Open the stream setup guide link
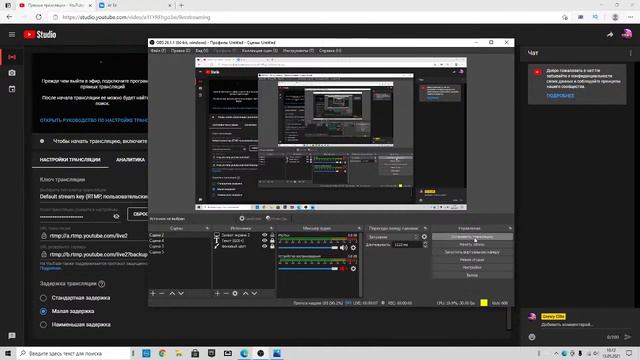 [94, 120]
